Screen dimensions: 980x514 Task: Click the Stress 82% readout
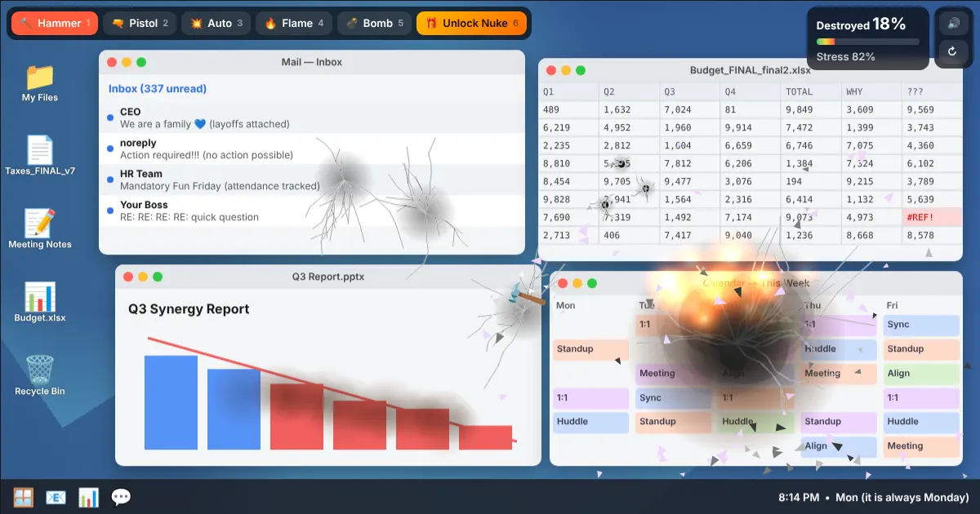click(x=846, y=57)
